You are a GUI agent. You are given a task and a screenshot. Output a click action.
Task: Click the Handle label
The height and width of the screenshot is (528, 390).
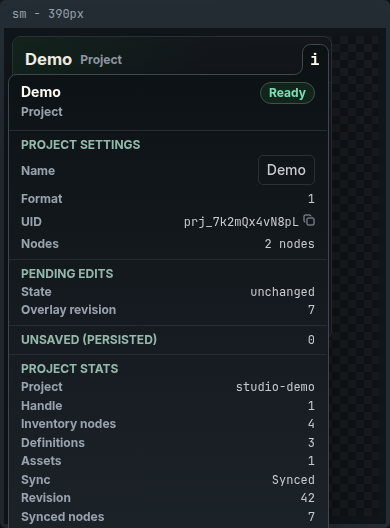point(42,406)
